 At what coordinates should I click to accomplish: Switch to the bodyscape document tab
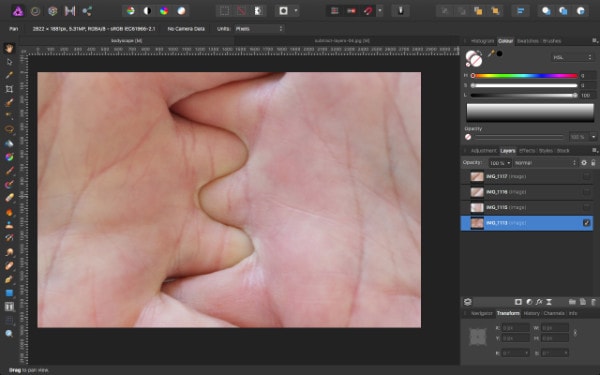(127, 41)
